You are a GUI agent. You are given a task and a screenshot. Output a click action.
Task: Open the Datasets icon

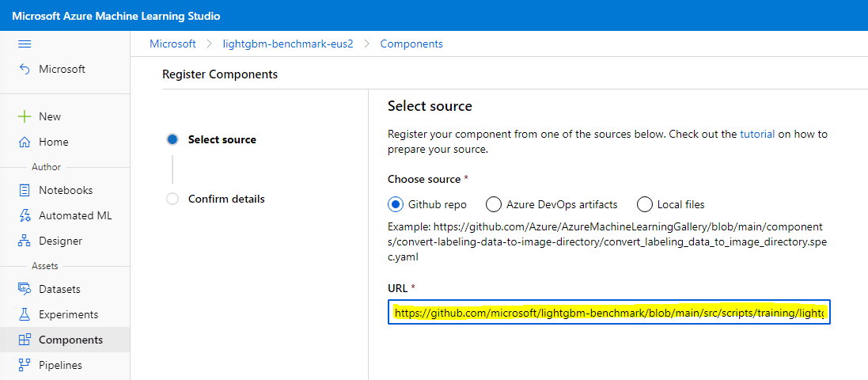25,289
